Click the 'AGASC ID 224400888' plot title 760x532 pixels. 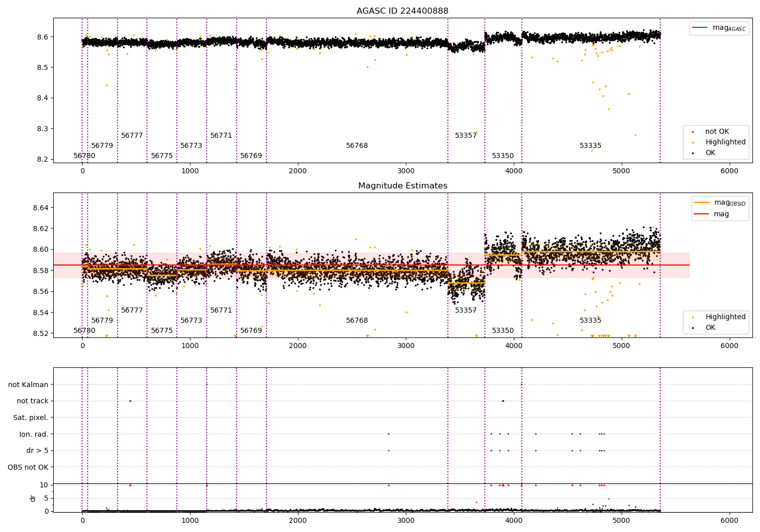pyautogui.click(x=402, y=11)
